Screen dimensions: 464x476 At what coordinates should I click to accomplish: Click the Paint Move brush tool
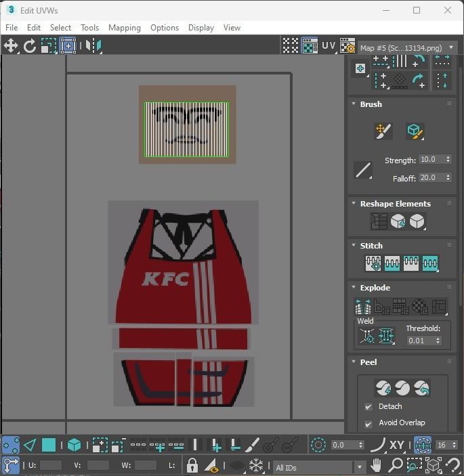tap(383, 131)
